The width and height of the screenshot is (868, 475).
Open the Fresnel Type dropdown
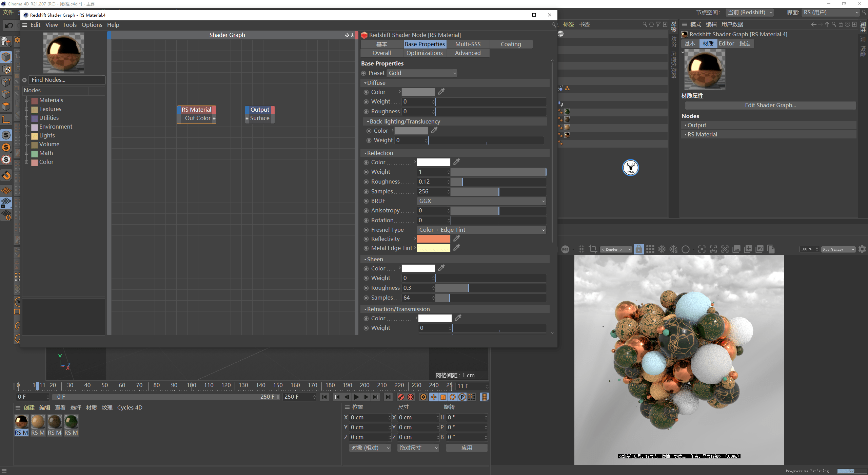481,230
